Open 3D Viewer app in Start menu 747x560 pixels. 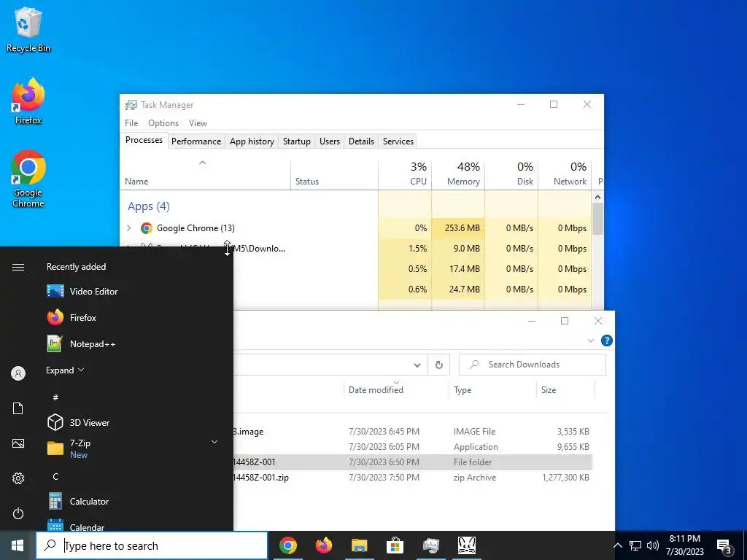coord(78,422)
